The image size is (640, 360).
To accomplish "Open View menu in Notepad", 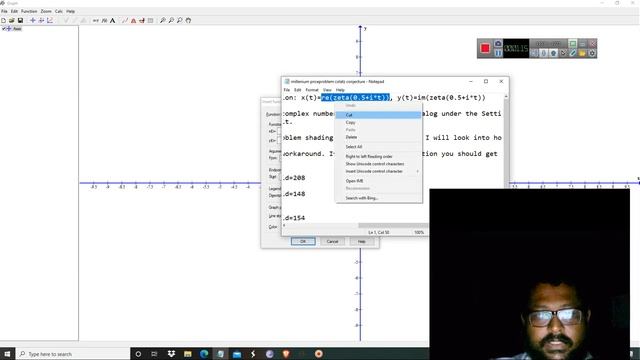I will tap(327, 90).
